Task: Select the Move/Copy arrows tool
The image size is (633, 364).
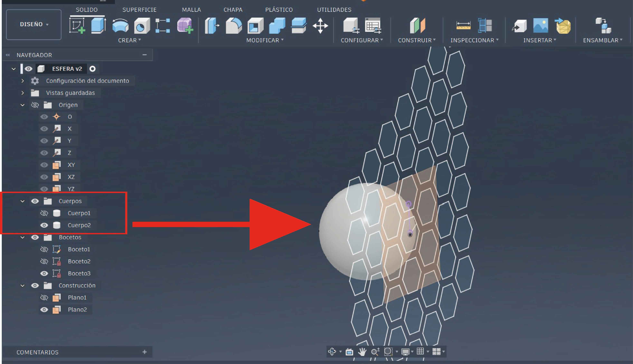Action: (320, 26)
